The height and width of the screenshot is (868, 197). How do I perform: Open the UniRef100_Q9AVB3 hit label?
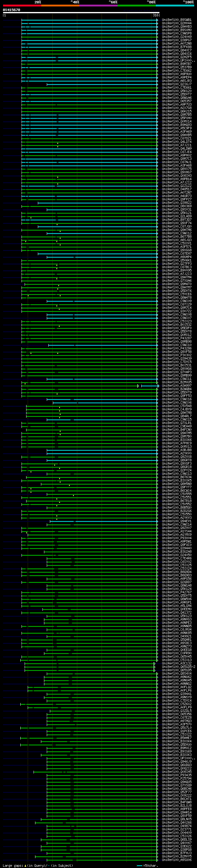177,26
